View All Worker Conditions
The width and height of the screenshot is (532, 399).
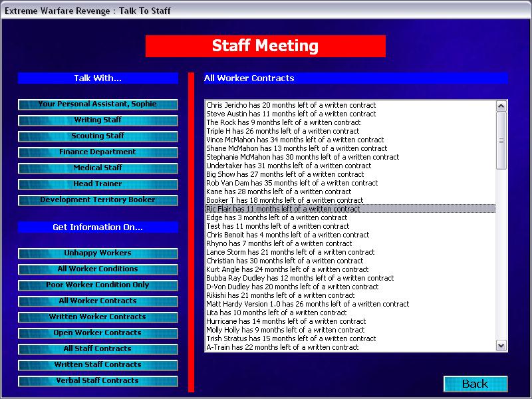coord(98,269)
